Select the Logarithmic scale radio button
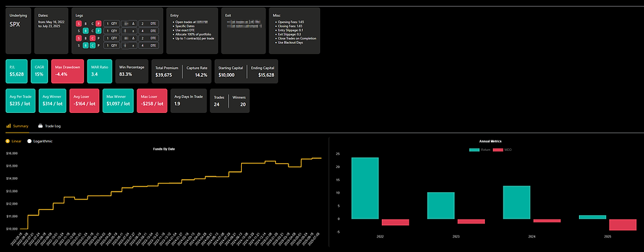Image resolution: width=644 pixels, height=252 pixels. pyautogui.click(x=29, y=141)
